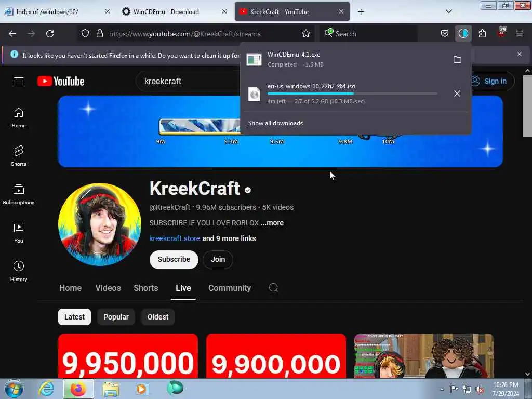Go back using the browser back arrow

point(12,34)
